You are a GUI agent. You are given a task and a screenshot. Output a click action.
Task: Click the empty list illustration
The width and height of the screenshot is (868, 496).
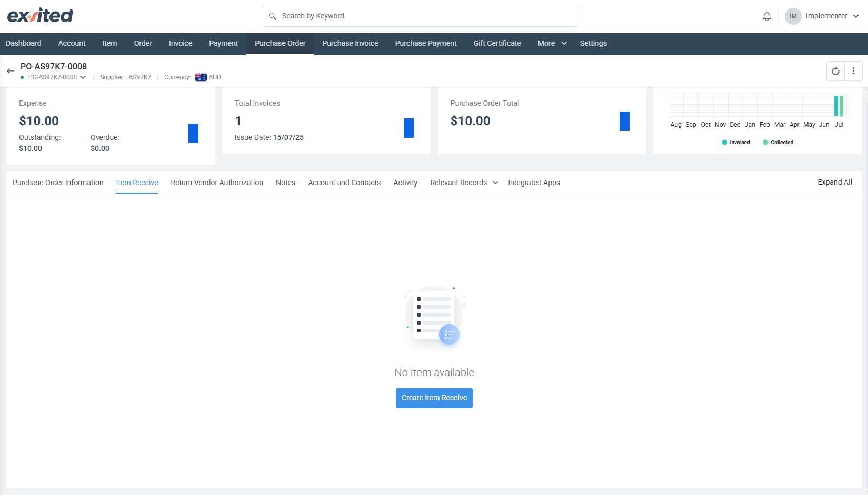(434, 316)
